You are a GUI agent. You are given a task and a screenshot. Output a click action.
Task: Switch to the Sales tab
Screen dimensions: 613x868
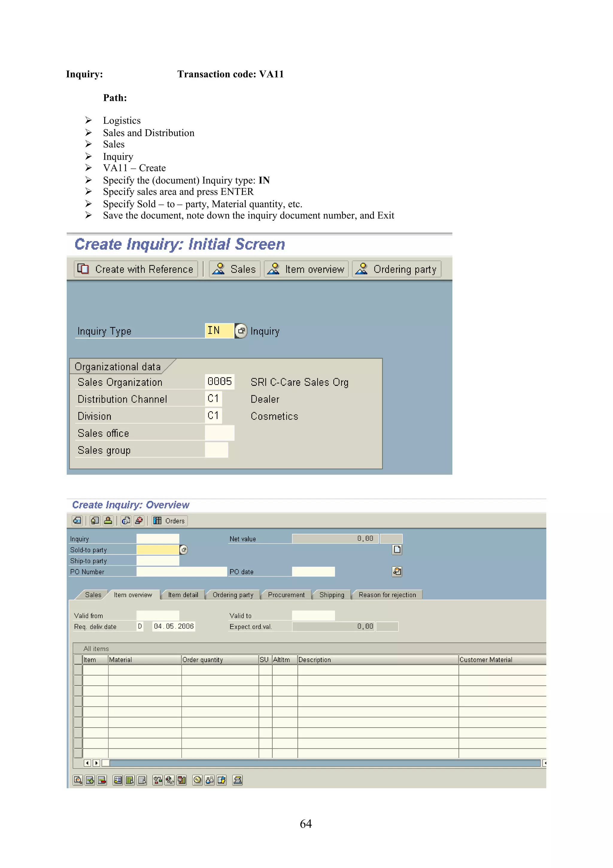coord(93,595)
